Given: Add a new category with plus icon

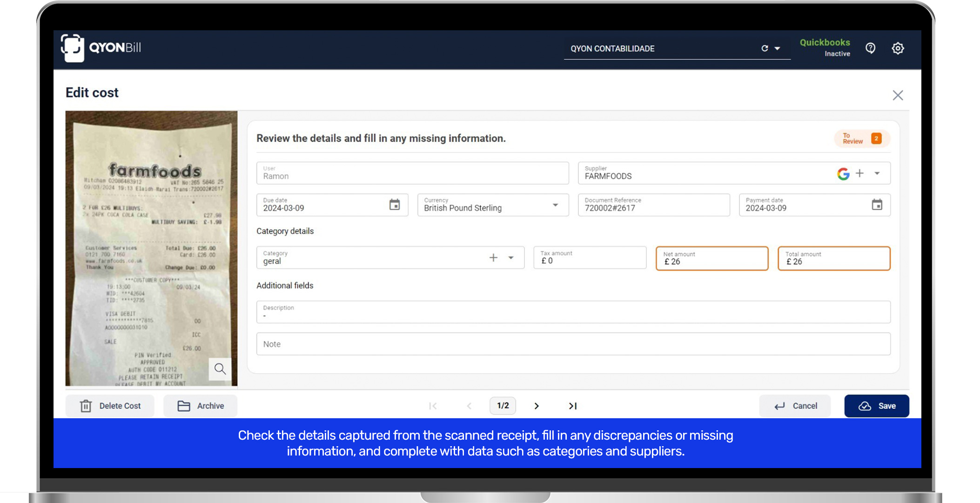Looking at the screenshot, I should tap(493, 258).
